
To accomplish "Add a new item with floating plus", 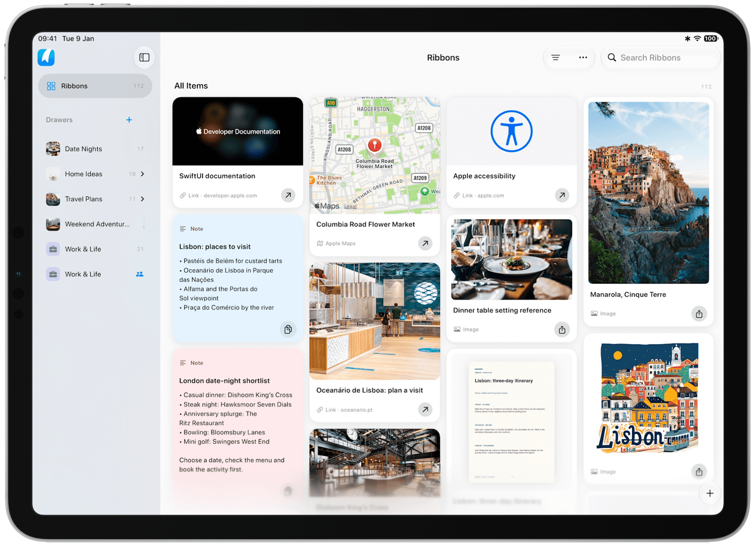I will [x=710, y=493].
